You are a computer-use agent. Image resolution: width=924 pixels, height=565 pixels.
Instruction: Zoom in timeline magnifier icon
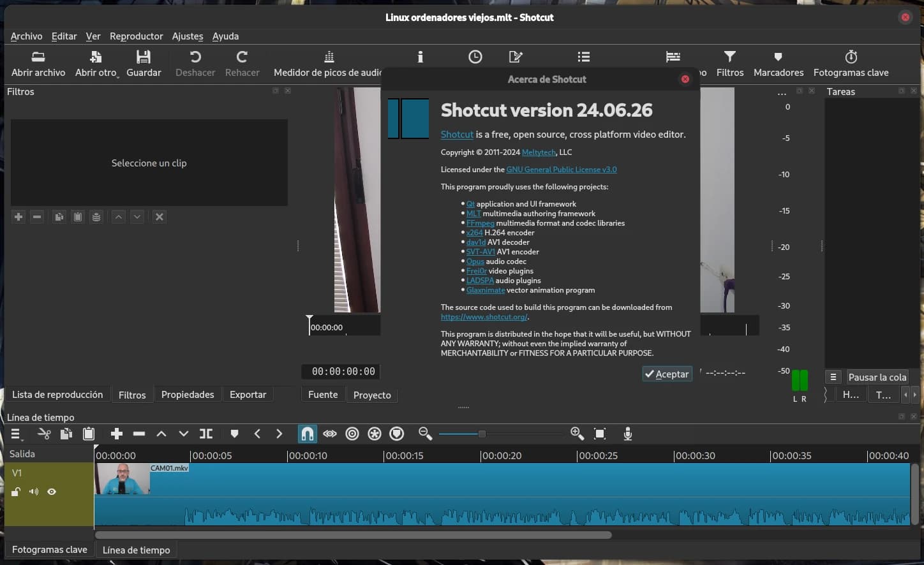[577, 434]
